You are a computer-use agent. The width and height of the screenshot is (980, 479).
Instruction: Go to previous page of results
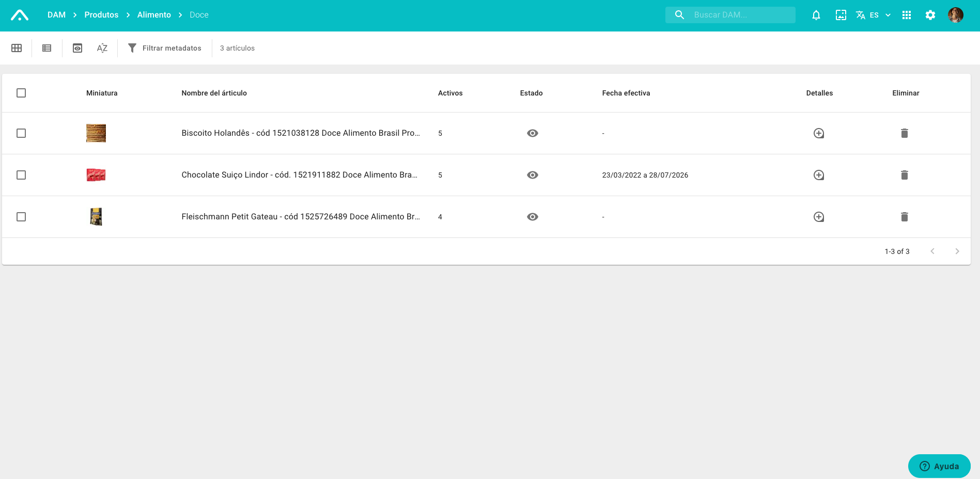[x=932, y=251]
